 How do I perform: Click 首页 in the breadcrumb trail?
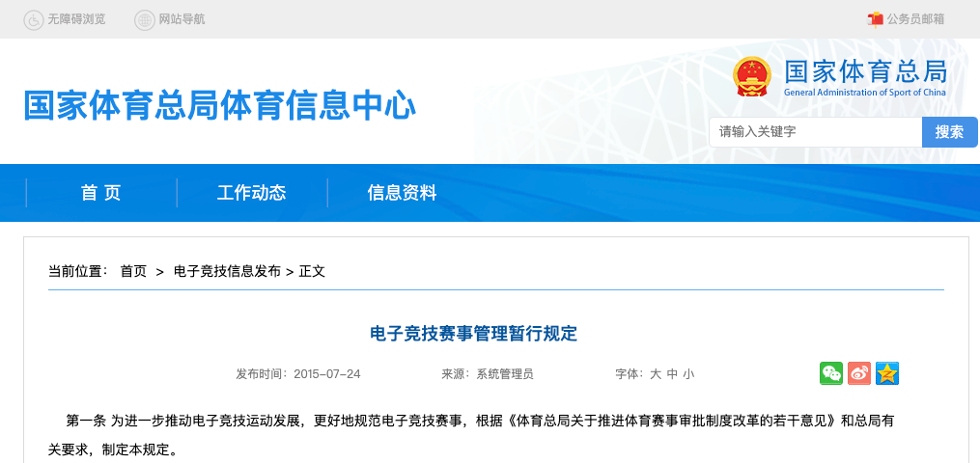133,271
